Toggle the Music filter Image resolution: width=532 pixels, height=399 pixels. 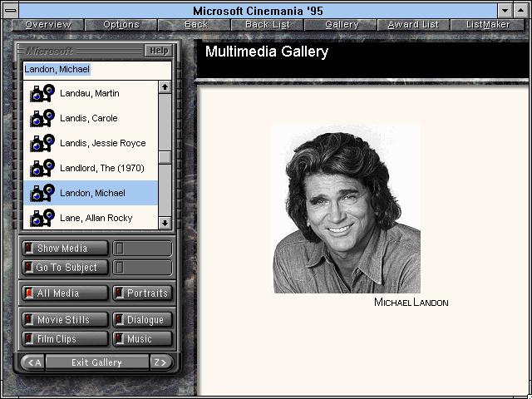click(142, 338)
